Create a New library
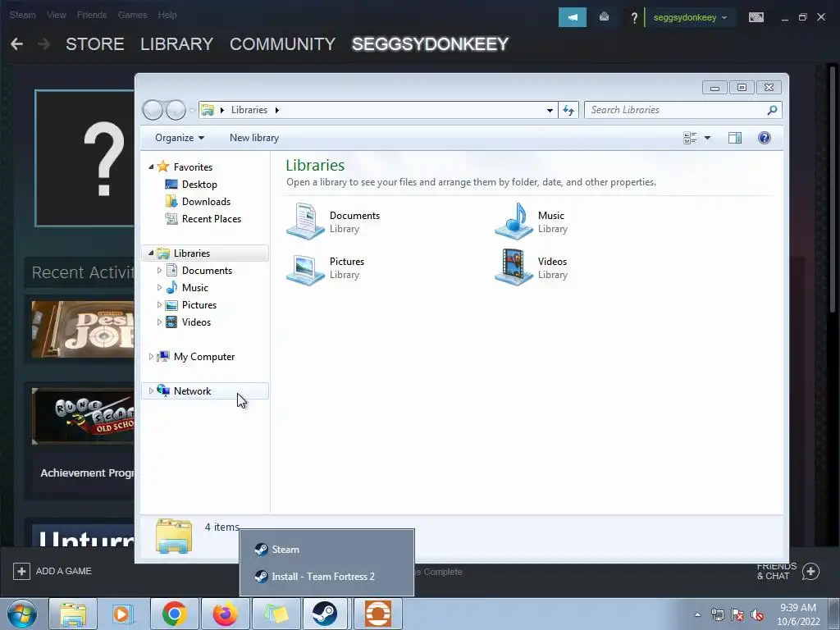This screenshot has height=630, width=840. coord(254,138)
